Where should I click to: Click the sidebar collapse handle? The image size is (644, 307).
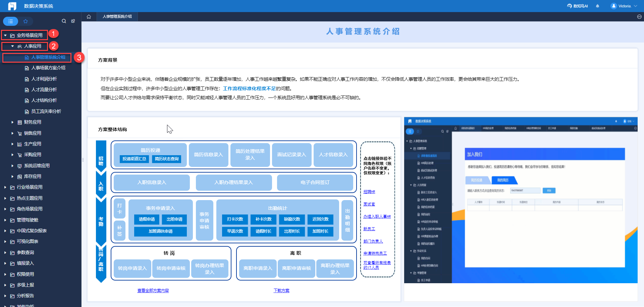pyautogui.click(x=83, y=160)
